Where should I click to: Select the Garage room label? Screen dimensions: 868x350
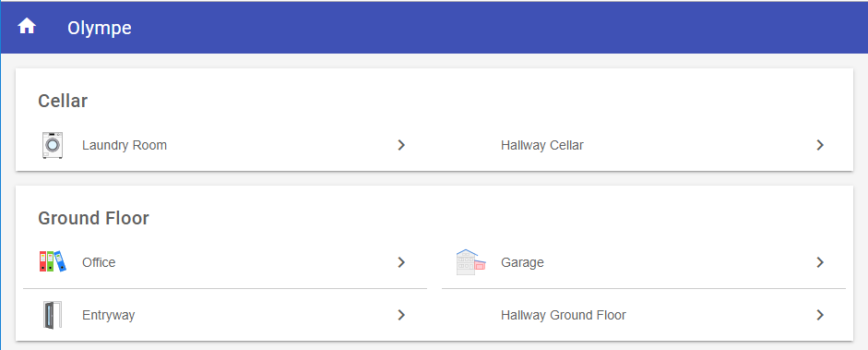point(522,262)
